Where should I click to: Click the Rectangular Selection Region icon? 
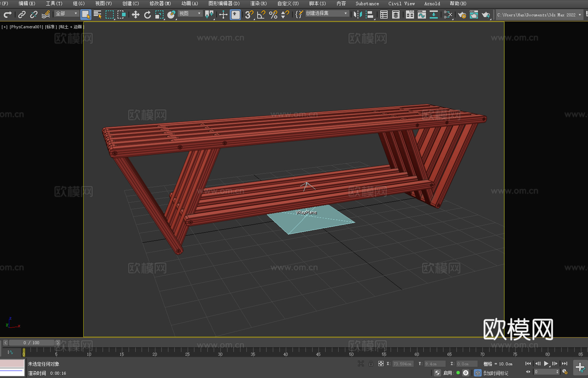(110, 14)
